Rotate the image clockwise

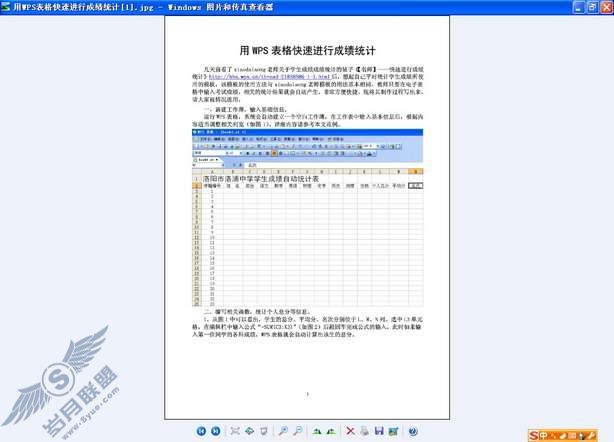coord(317,431)
